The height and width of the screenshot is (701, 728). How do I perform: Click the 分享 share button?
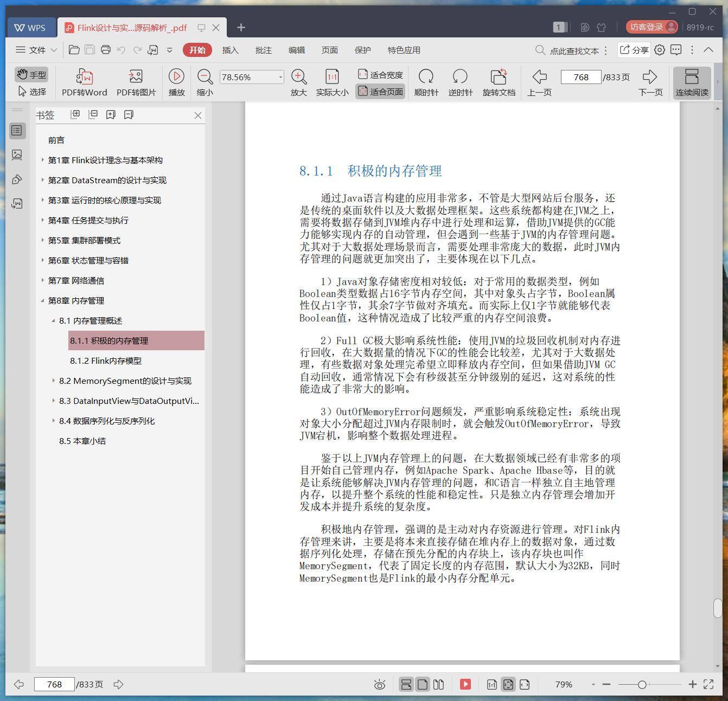(634, 50)
